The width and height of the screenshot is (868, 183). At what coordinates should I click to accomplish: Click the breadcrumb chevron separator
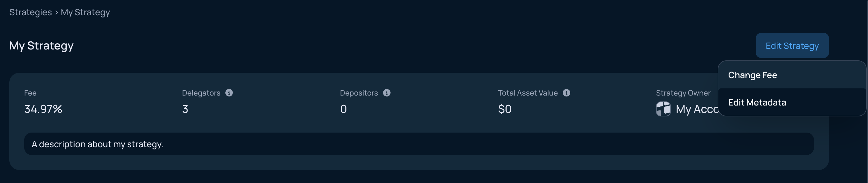[x=56, y=12]
